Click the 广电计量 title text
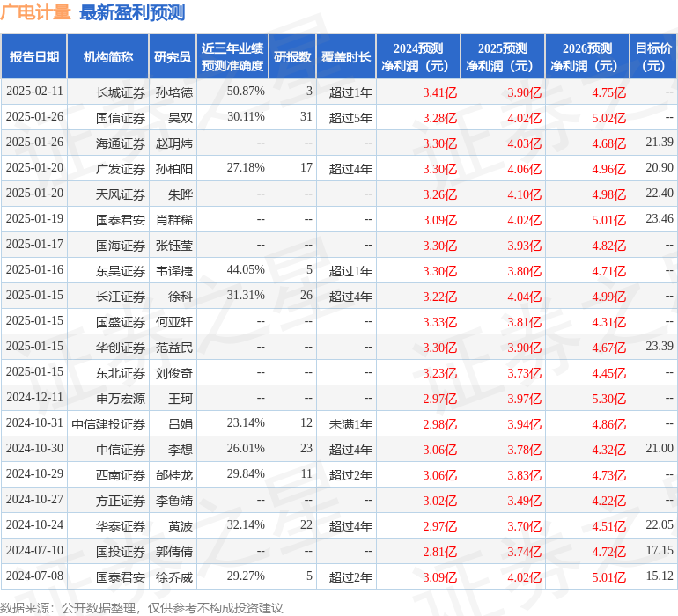The height and width of the screenshot is (616, 678). pos(35,12)
